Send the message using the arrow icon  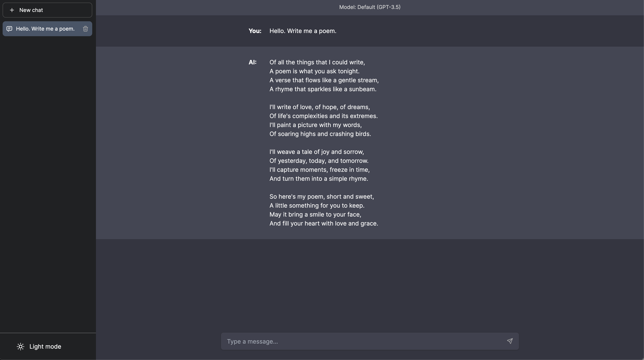coord(510,341)
